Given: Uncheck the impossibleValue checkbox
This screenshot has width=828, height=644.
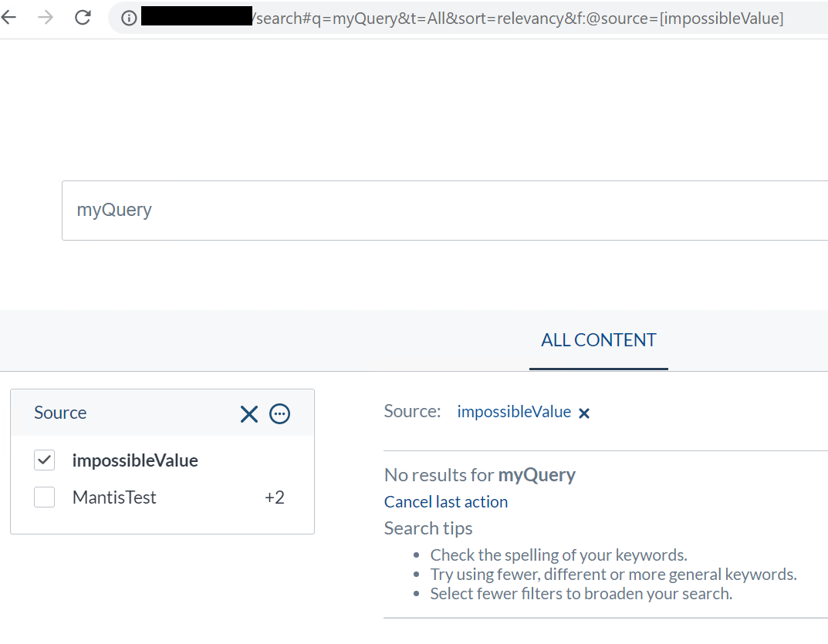Looking at the screenshot, I should (45, 460).
